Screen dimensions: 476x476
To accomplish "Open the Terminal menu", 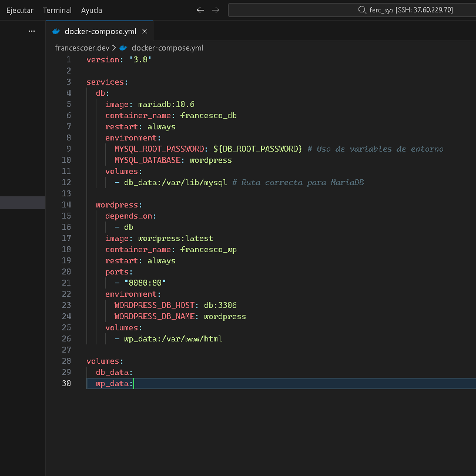I will click(x=57, y=10).
